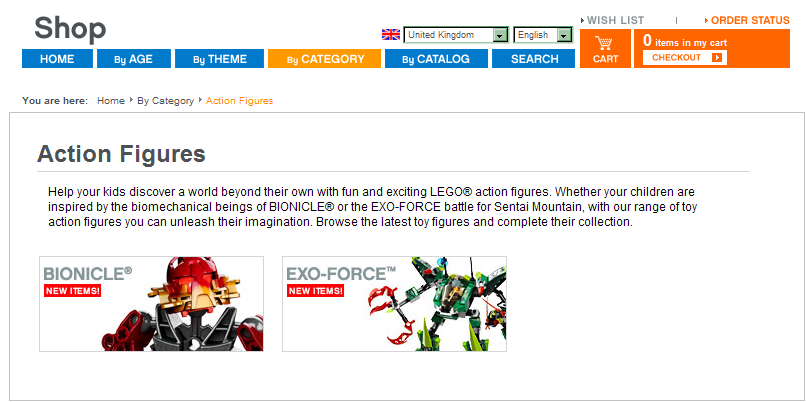Open the By CATALOG tab
The height and width of the screenshot is (402, 806).
click(x=436, y=59)
